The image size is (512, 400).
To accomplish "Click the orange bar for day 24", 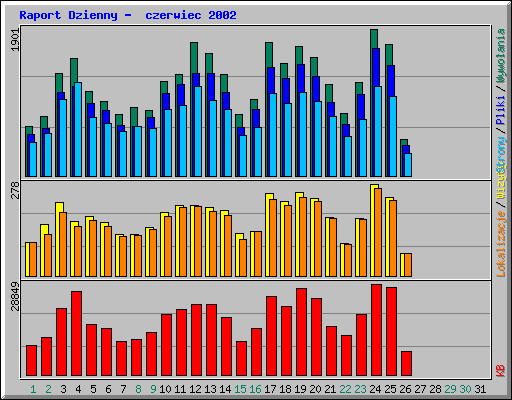I will click(378, 232).
